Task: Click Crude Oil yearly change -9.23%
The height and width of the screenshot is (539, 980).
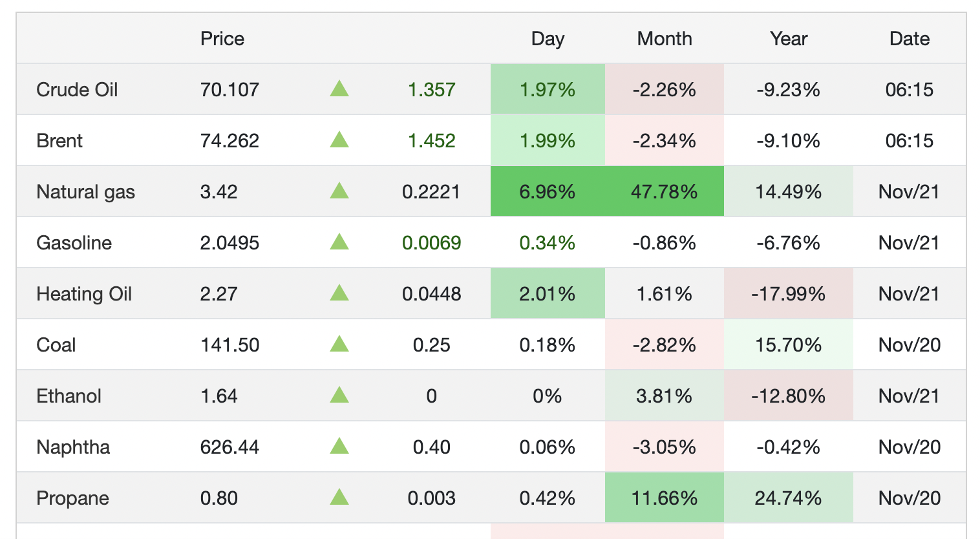Action: click(789, 89)
